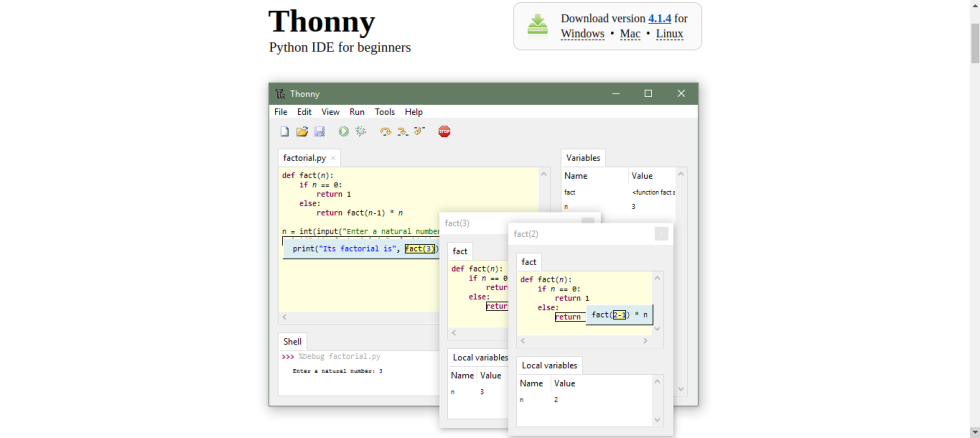
Task: Open the File menu in Thonny
Action: (x=281, y=112)
